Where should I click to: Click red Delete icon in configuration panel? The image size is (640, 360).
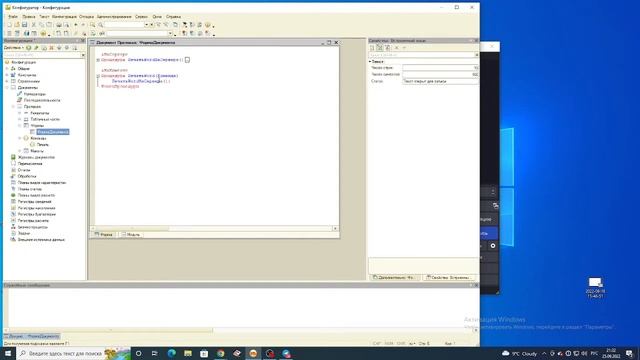pos(51,48)
